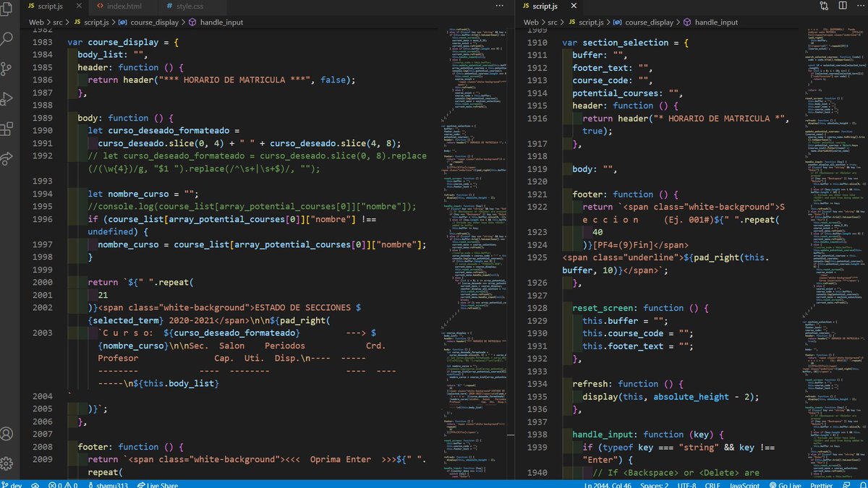Close script.js tab in right editor group
Image resolution: width=868 pixels, height=488 pixels.
[x=574, y=6]
